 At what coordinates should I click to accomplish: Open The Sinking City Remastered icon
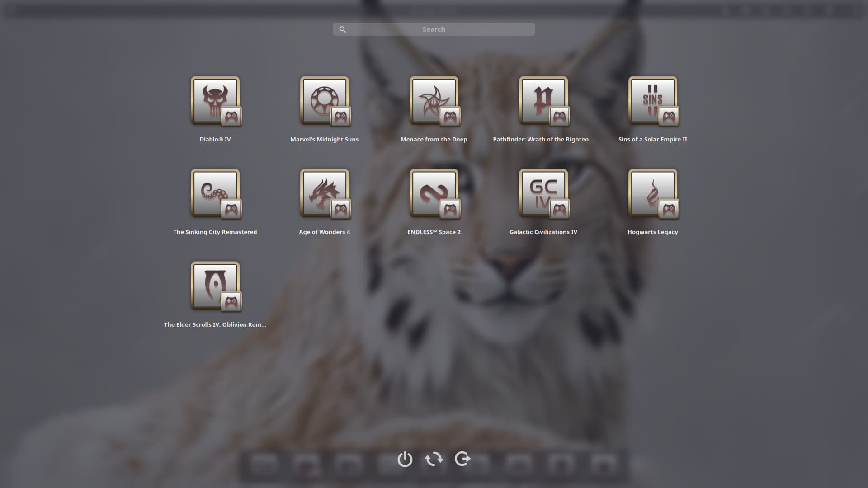(x=215, y=194)
